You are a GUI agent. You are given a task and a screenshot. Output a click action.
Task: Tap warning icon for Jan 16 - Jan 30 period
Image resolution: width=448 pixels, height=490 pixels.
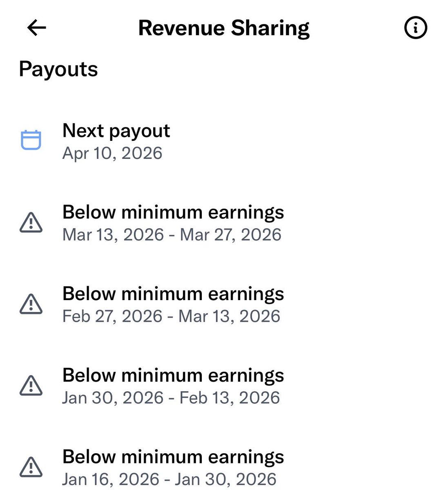pyautogui.click(x=31, y=467)
